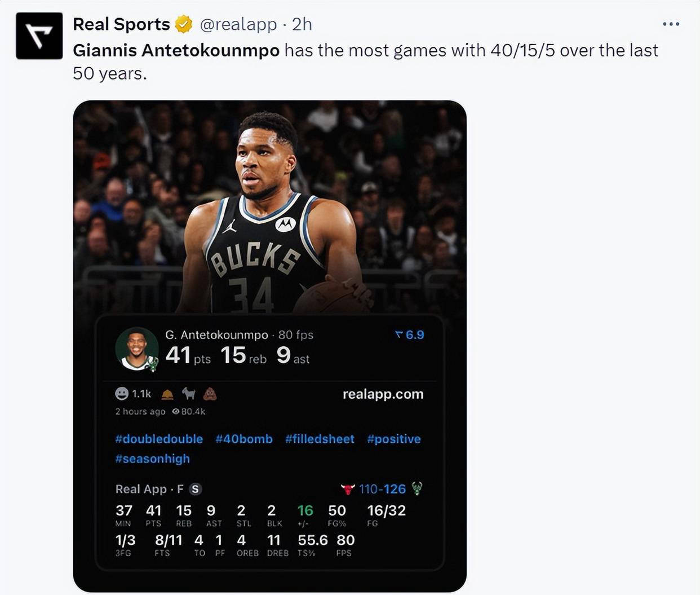Open the tweet's 2h timestamp
The image size is (700, 595).
pyautogui.click(x=302, y=24)
